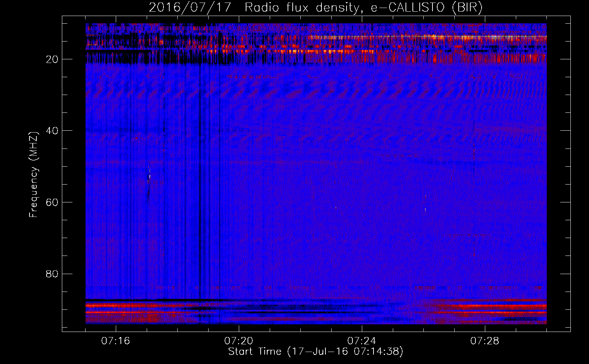Click the 40 MHz frequency tick label

click(52, 131)
